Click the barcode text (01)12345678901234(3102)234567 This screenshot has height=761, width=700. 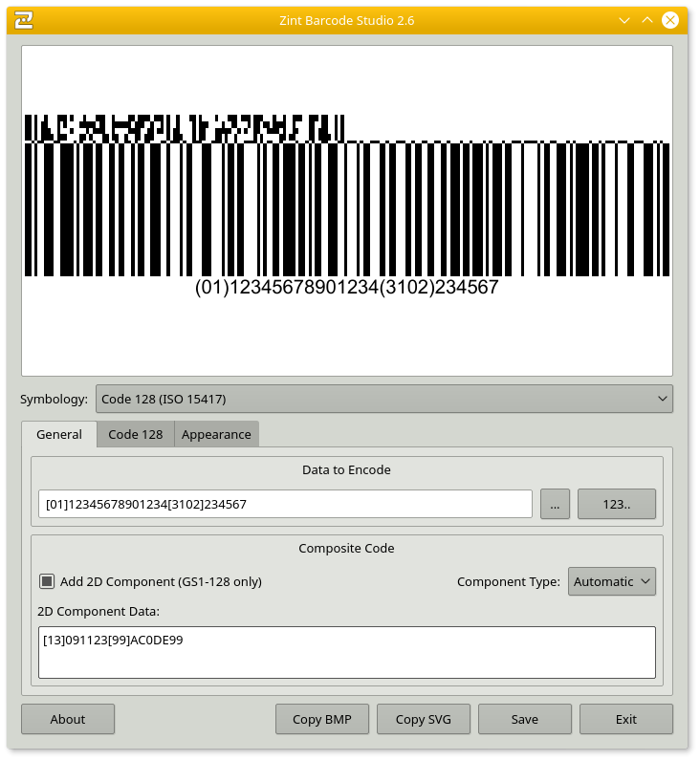pyautogui.click(x=346, y=287)
